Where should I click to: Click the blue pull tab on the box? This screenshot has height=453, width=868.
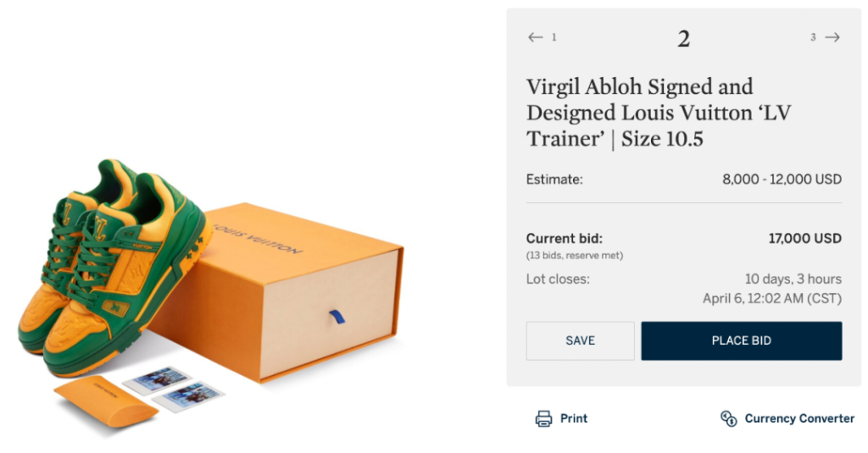point(337,318)
